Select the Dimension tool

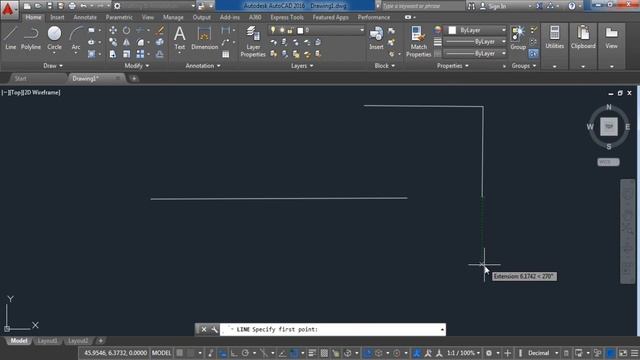[204, 38]
